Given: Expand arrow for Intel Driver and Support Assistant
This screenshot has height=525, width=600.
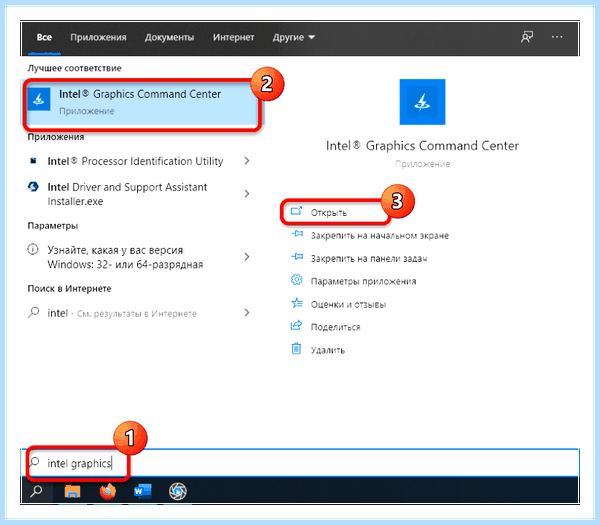Looking at the screenshot, I should pos(247,194).
